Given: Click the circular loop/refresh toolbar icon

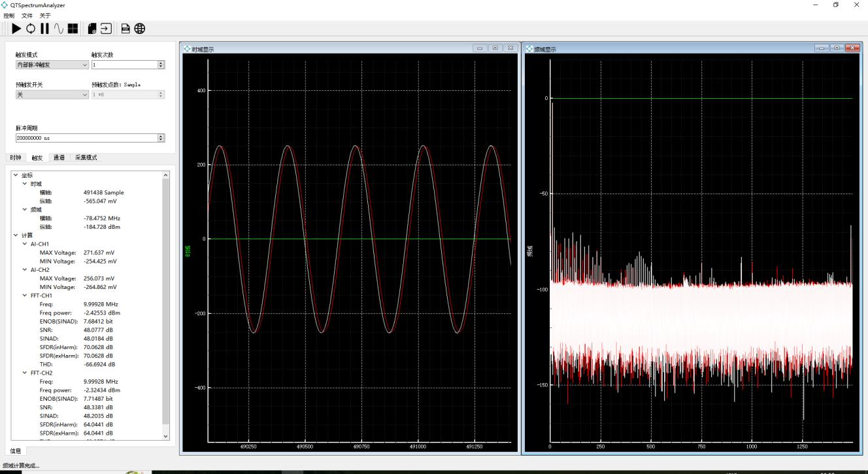Looking at the screenshot, I should point(31,28).
